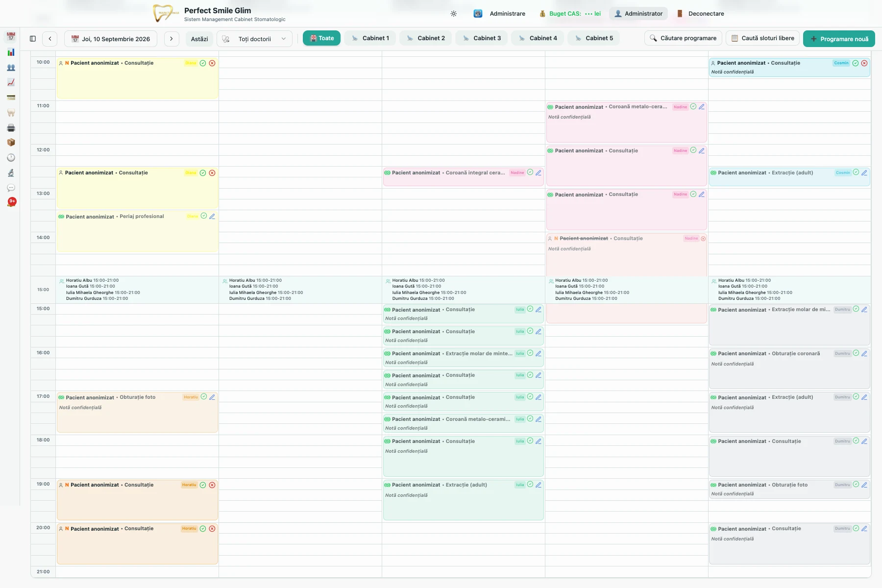Open the package box inventory icon
Viewport: 882px width, 588px height.
tap(11, 143)
